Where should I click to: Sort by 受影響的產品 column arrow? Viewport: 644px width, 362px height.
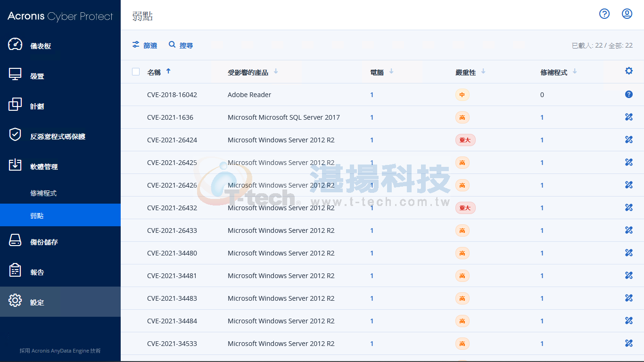[276, 72]
